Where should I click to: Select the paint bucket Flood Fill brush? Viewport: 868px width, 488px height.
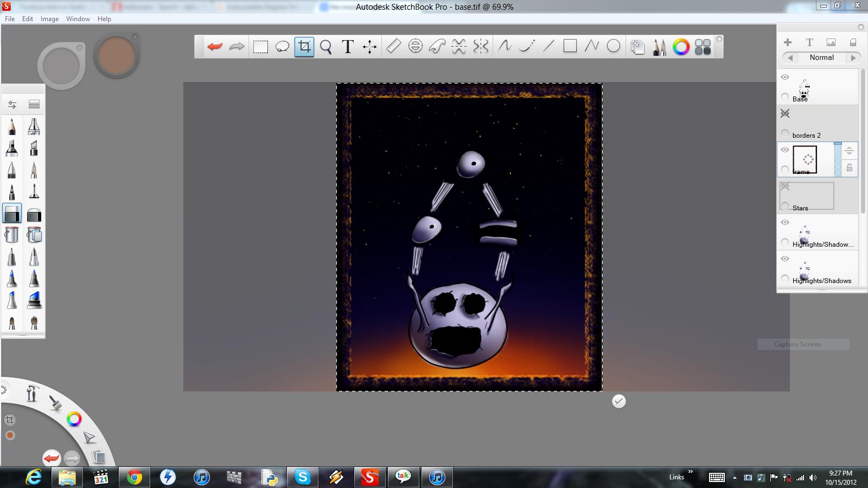point(12,235)
